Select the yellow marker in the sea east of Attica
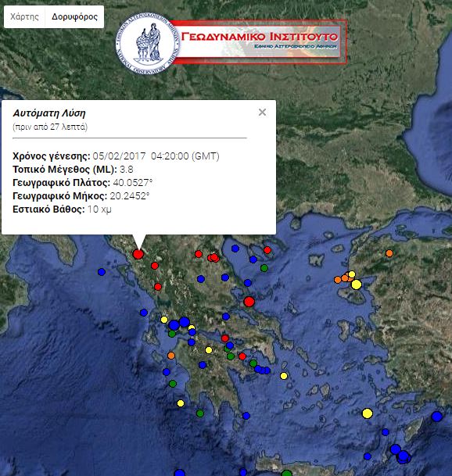This screenshot has width=452, height=476. pos(284,376)
